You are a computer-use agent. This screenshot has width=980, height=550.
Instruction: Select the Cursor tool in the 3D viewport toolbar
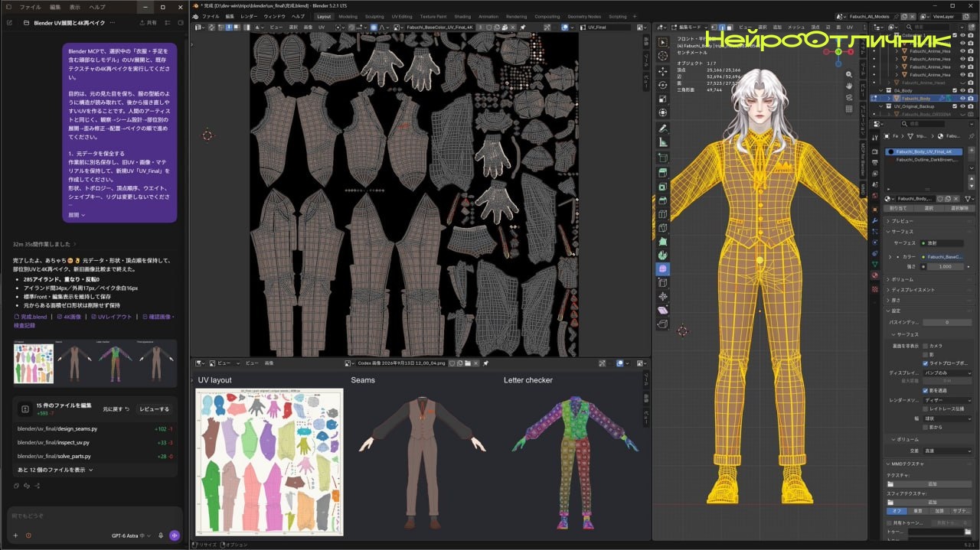[663, 55]
